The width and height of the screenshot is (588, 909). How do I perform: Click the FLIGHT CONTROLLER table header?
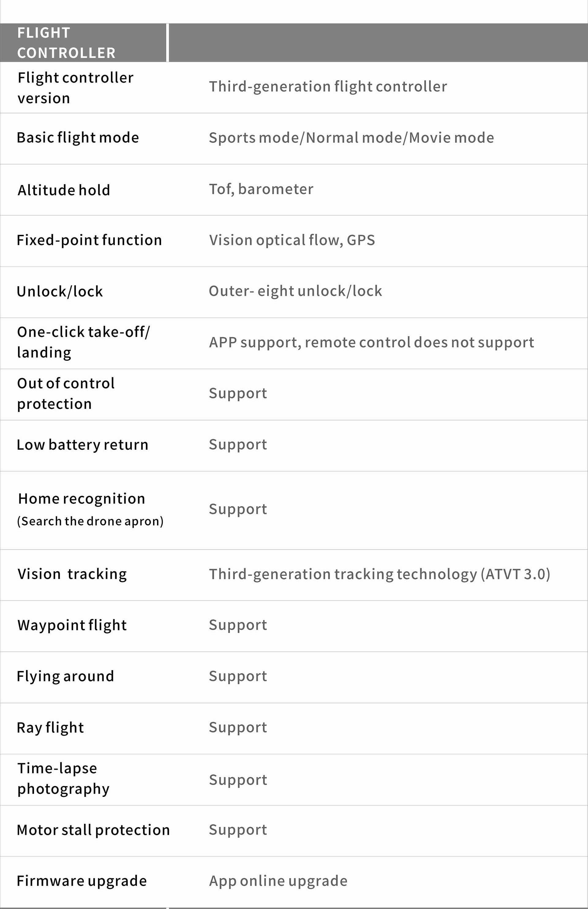pos(66,43)
